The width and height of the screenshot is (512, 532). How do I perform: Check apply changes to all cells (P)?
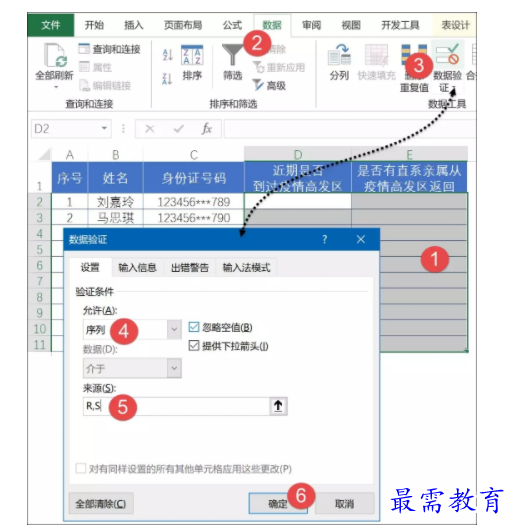point(81,469)
